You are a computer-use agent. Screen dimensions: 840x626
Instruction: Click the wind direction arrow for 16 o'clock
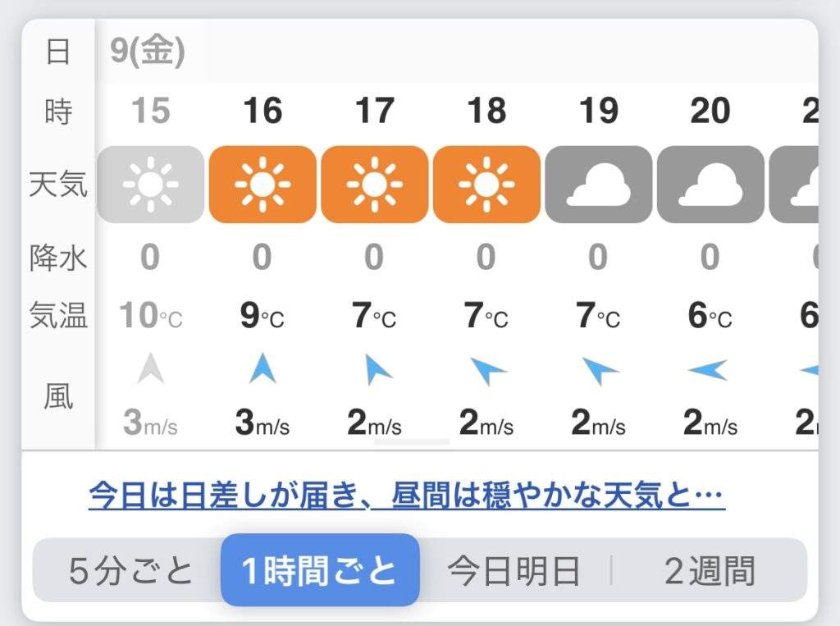[262, 369]
